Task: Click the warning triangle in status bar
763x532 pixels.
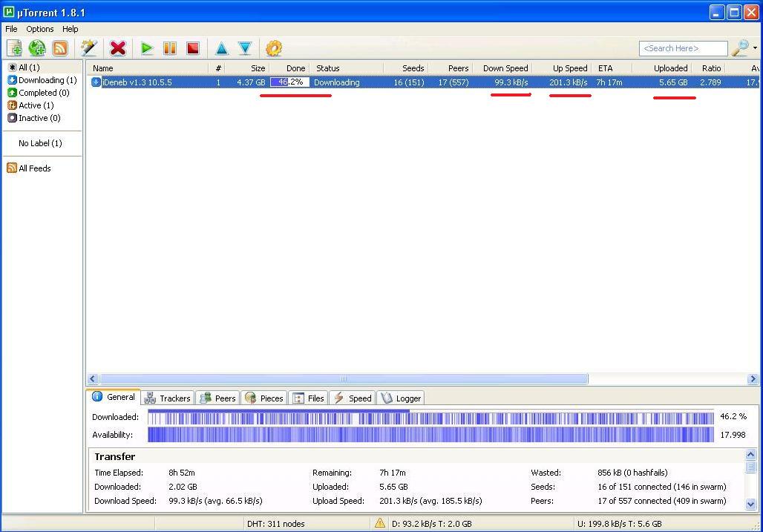Action: point(379,523)
